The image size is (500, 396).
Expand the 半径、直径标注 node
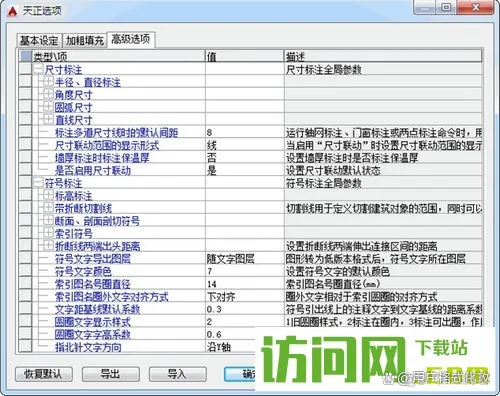[x=49, y=82]
